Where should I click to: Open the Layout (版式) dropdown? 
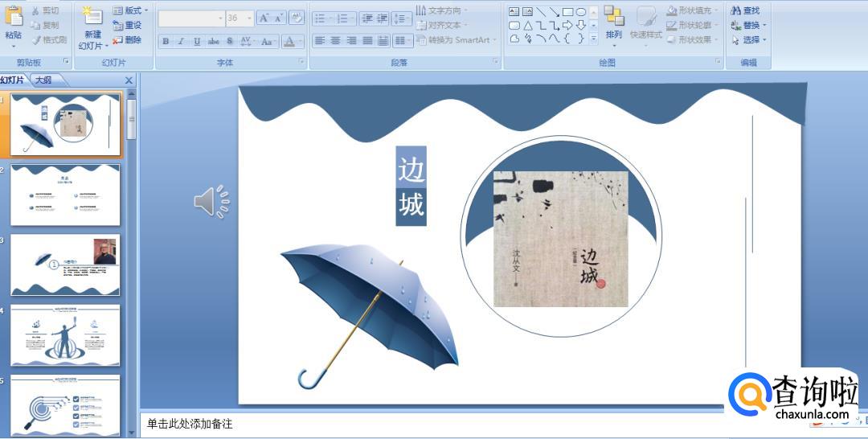(131, 10)
